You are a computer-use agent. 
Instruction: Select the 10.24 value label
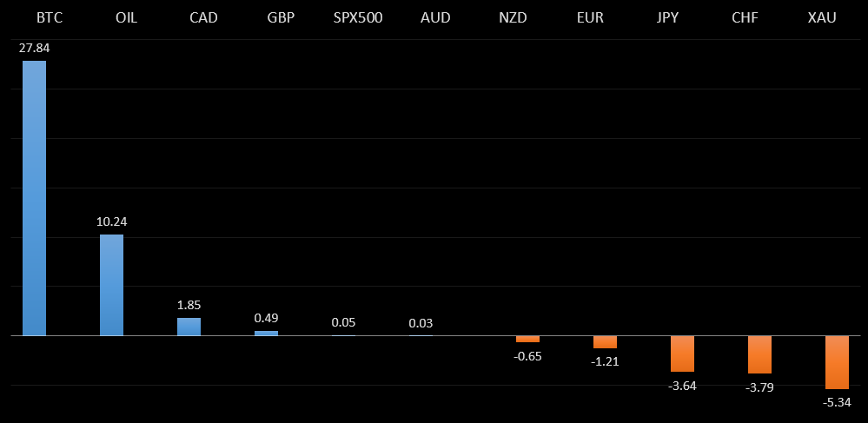[x=111, y=221]
